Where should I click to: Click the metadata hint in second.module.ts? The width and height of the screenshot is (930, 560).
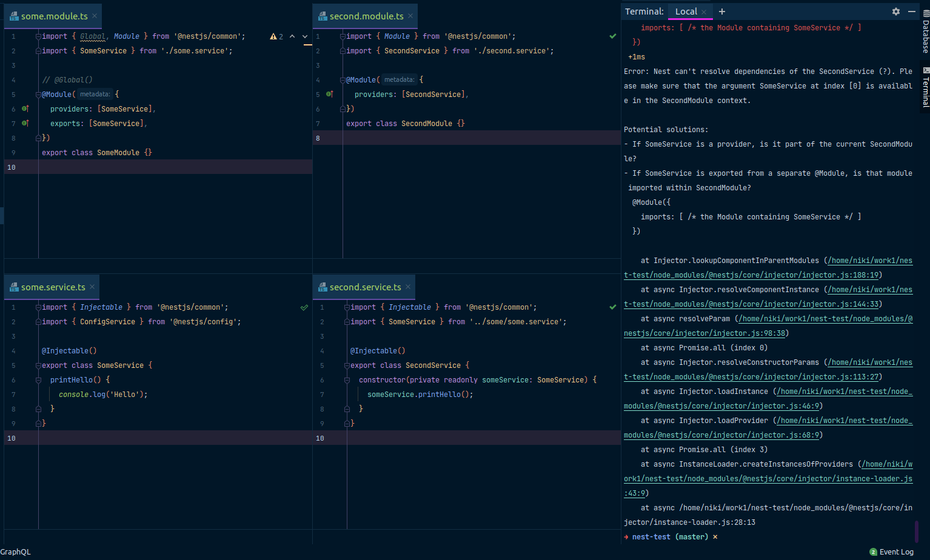coord(400,80)
